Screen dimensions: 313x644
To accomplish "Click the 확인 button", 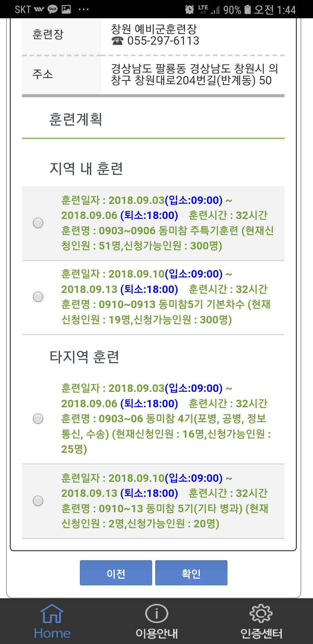I will pos(191,573).
